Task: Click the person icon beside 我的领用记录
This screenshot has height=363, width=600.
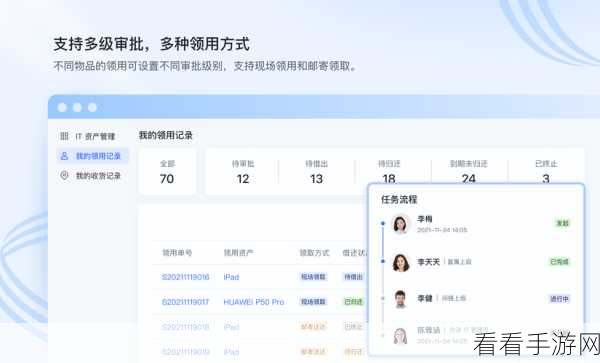Action: point(64,156)
